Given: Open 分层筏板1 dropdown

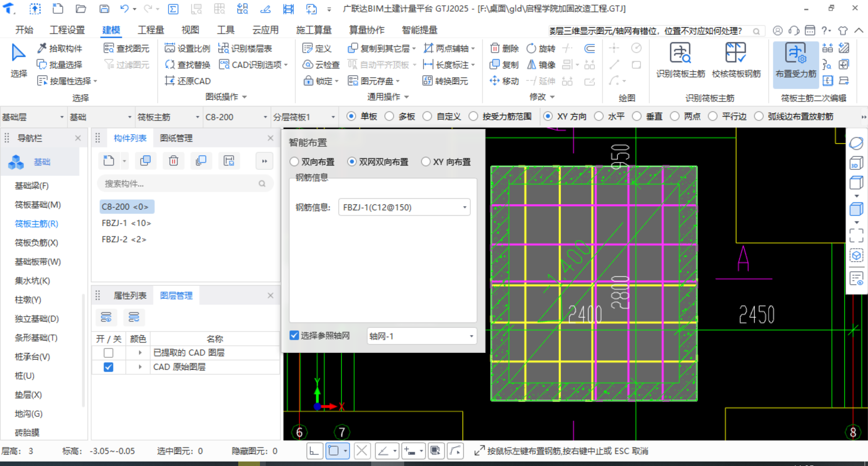Looking at the screenshot, I should point(305,117).
